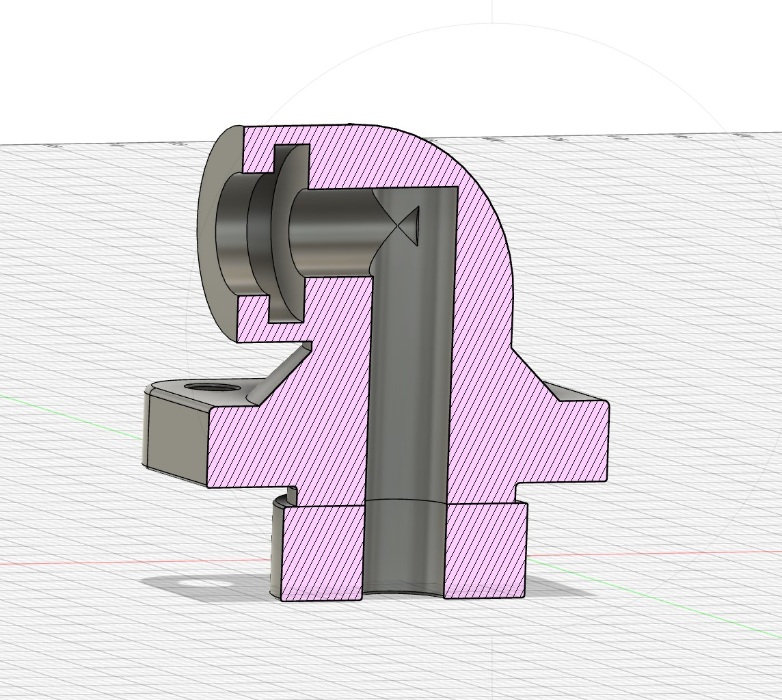The width and height of the screenshot is (782, 700).
Task: Click the right hatched base block section
Action: point(485,547)
